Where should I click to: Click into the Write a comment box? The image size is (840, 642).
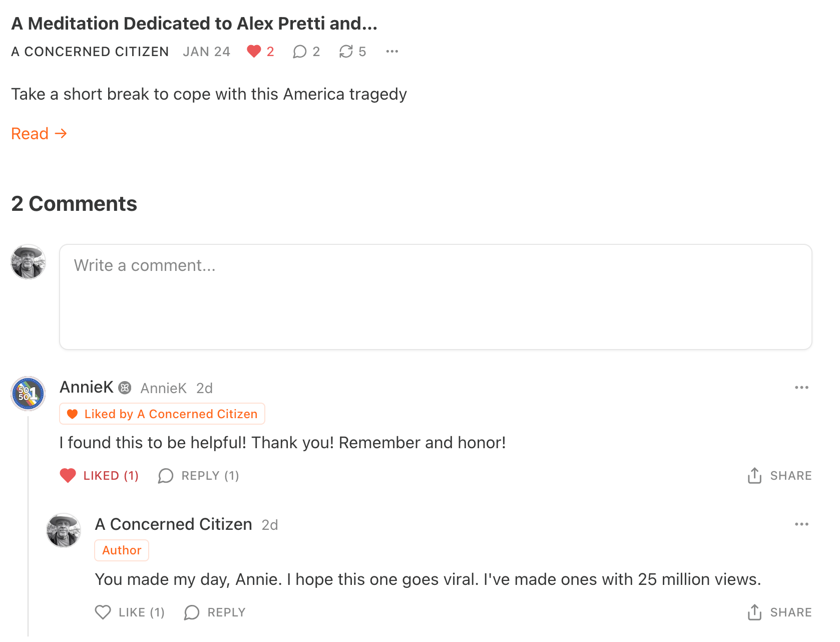436,296
